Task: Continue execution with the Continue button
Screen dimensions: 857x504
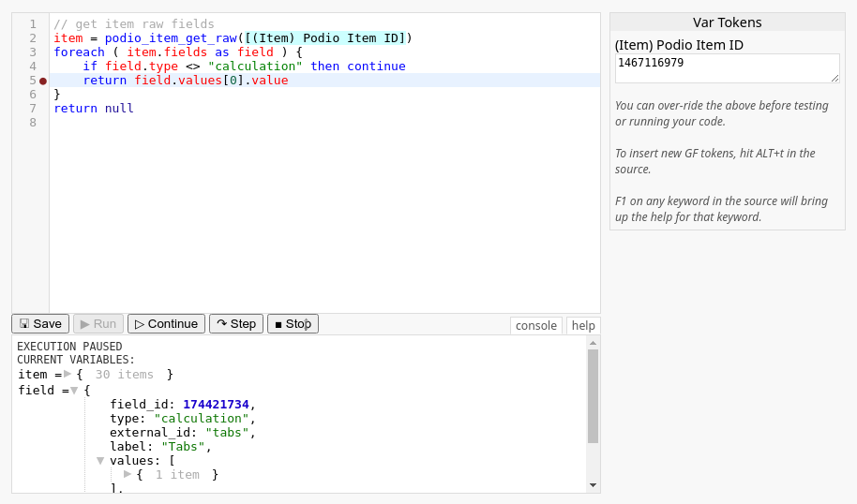Action: point(166,324)
